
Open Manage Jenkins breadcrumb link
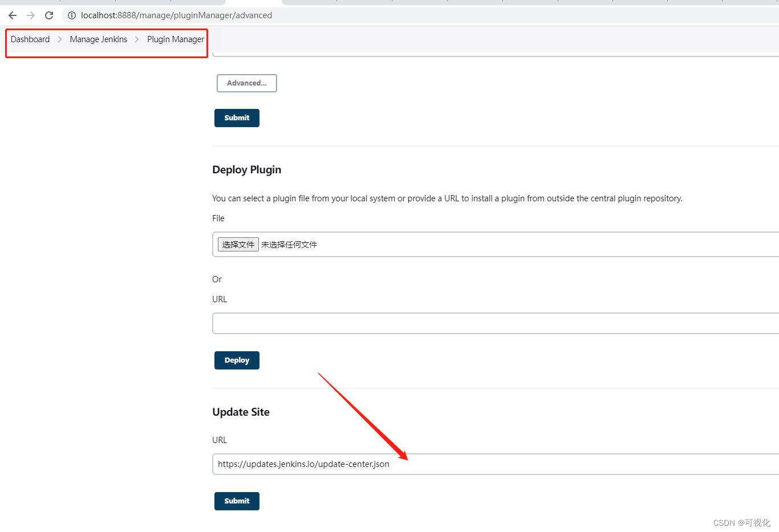pos(99,39)
